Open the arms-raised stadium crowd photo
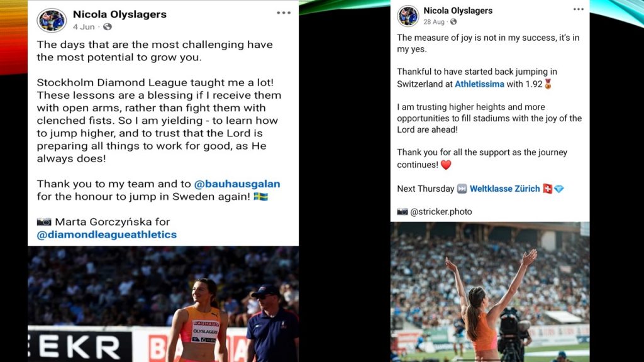This screenshot has width=644, height=362. pos(490,292)
